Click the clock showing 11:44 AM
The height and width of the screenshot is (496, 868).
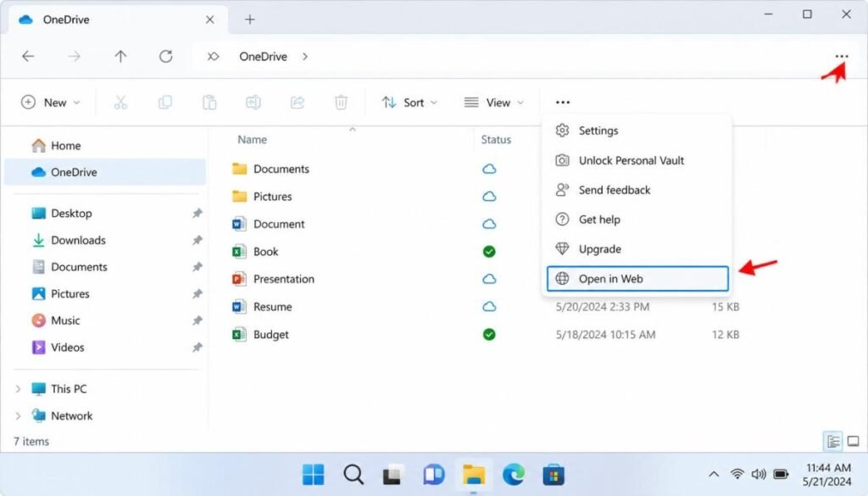coord(827,468)
